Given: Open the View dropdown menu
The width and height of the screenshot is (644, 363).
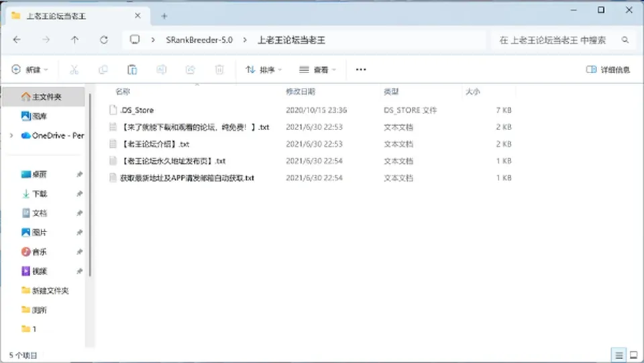Looking at the screenshot, I should click(317, 70).
